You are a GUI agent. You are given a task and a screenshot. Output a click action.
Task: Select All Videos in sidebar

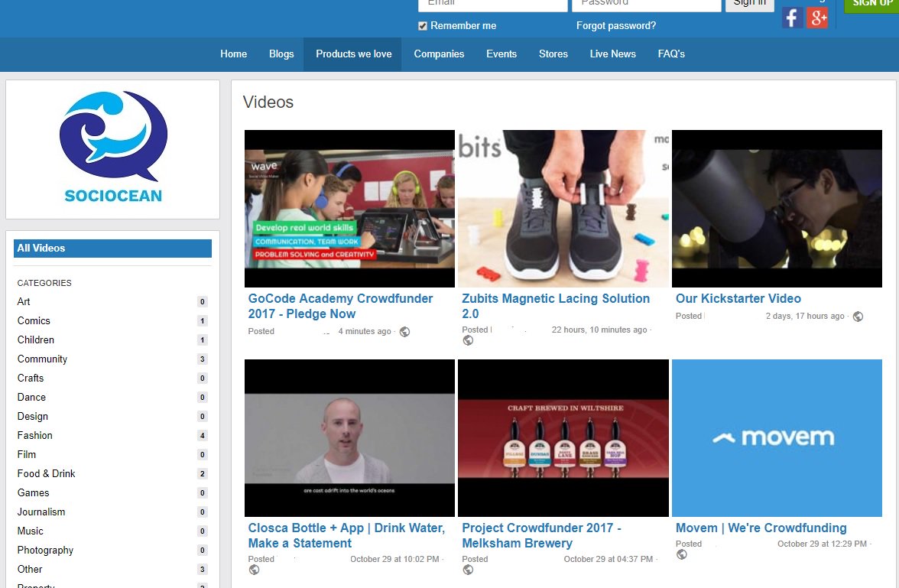(112, 249)
